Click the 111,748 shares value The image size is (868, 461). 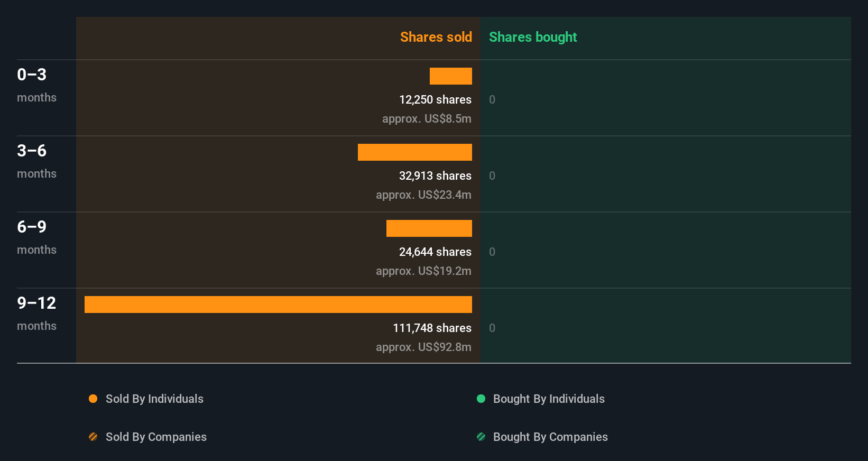click(432, 328)
